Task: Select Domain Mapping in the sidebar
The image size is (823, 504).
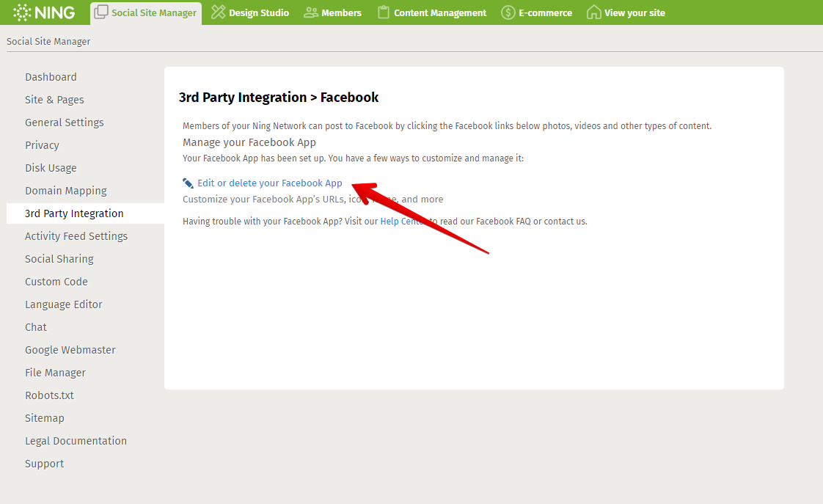Action: pyautogui.click(x=66, y=191)
